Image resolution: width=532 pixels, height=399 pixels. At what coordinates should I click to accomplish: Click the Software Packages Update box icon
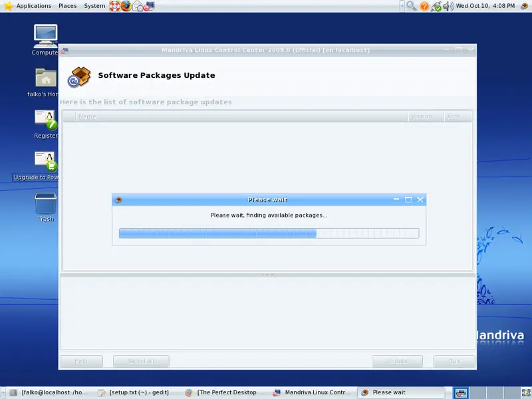click(79, 77)
